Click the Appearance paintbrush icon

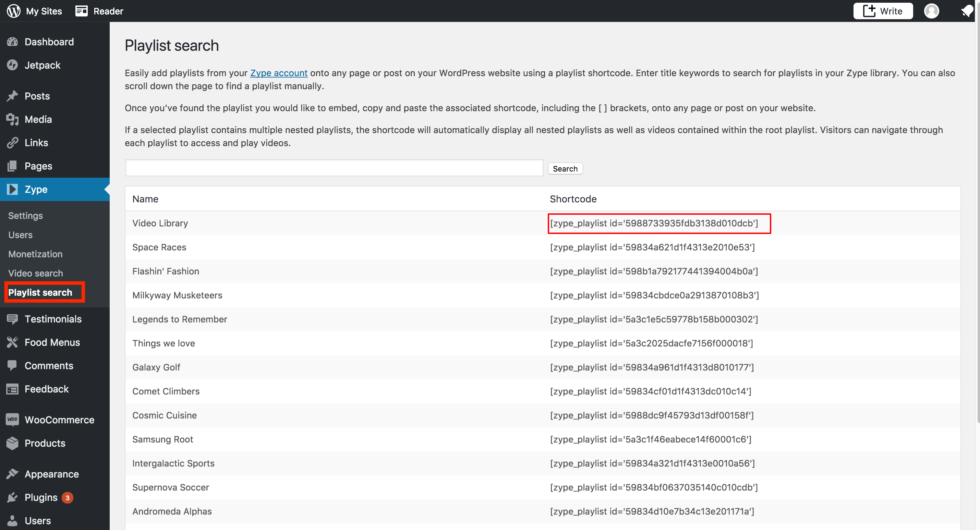coord(13,474)
